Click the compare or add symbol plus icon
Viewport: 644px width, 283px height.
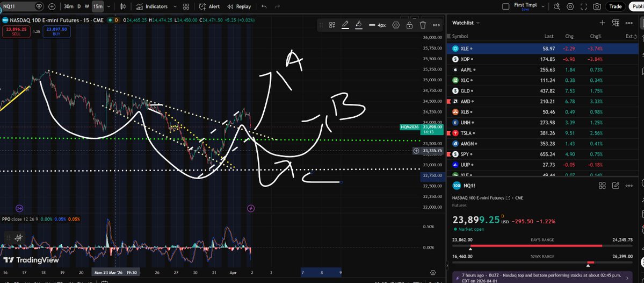52,6
